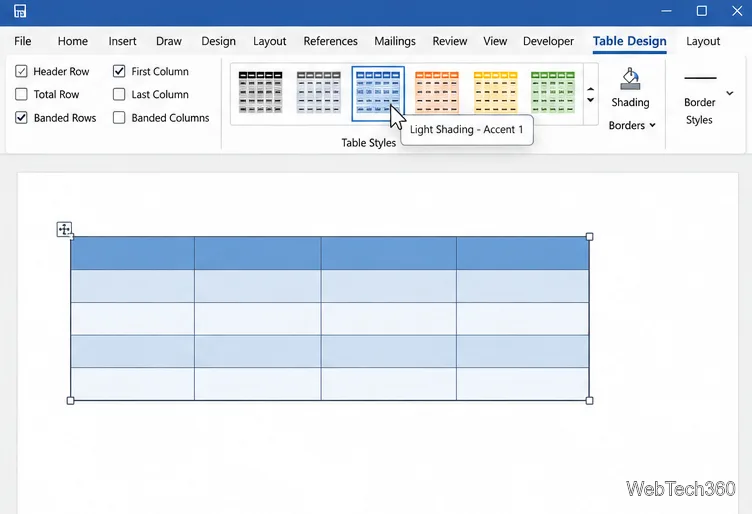Screen dimensions: 752x514
Task: Click the bottom-right cell of the table
Action: pos(522,384)
